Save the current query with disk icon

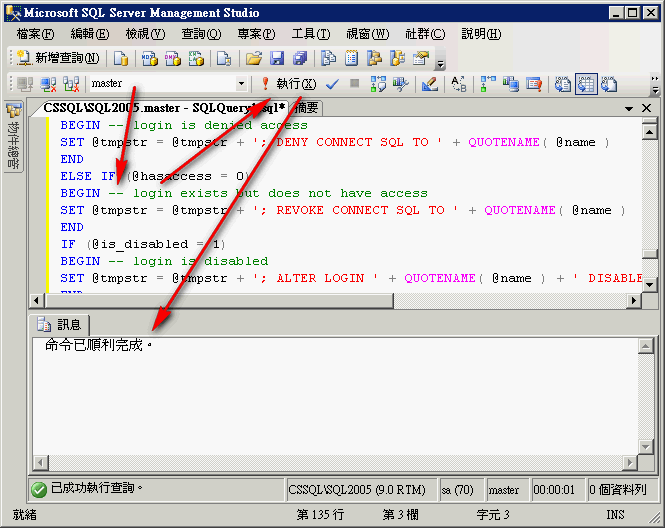point(277,58)
